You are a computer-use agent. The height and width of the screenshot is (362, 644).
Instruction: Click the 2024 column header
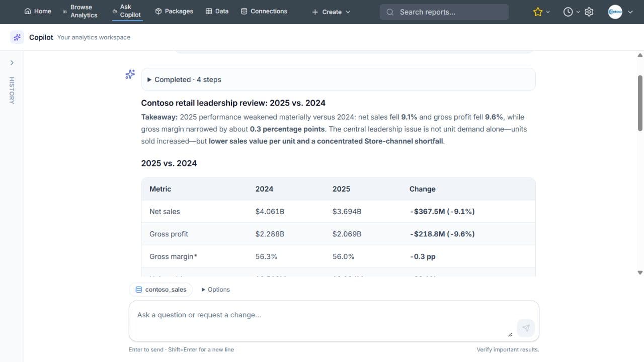pyautogui.click(x=264, y=189)
